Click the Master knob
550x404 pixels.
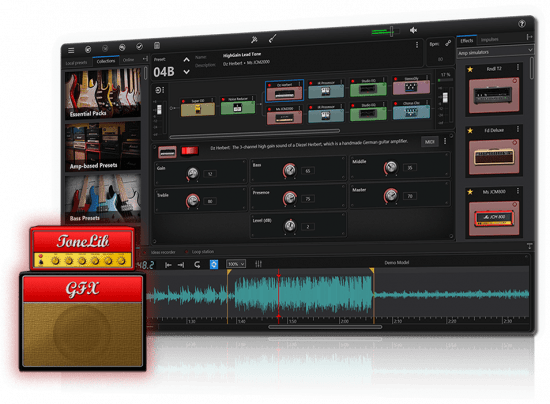click(x=391, y=196)
